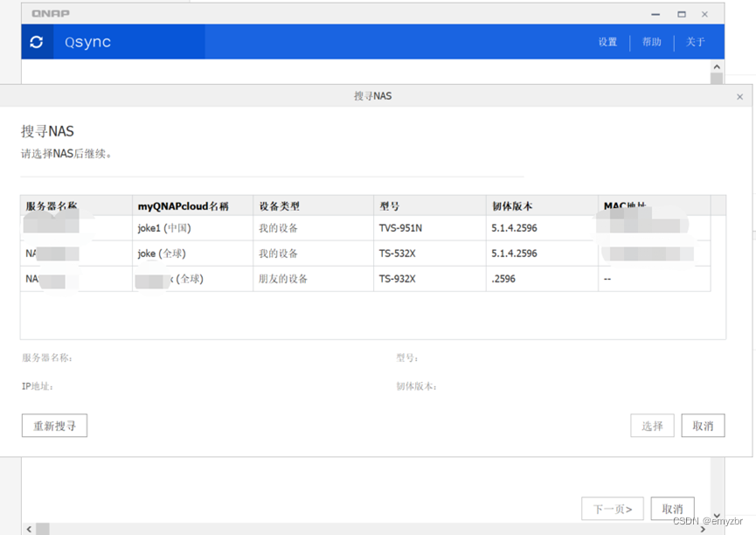Click the 重新搜寻 button
This screenshot has width=756, height=535.
54,426
